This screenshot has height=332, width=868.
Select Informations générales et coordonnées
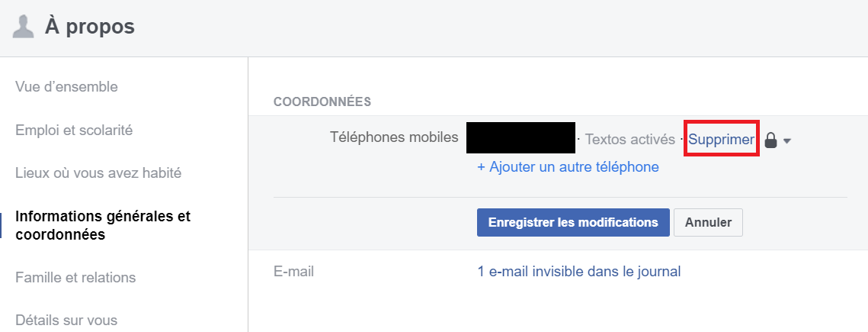click(x=103, y=225)
